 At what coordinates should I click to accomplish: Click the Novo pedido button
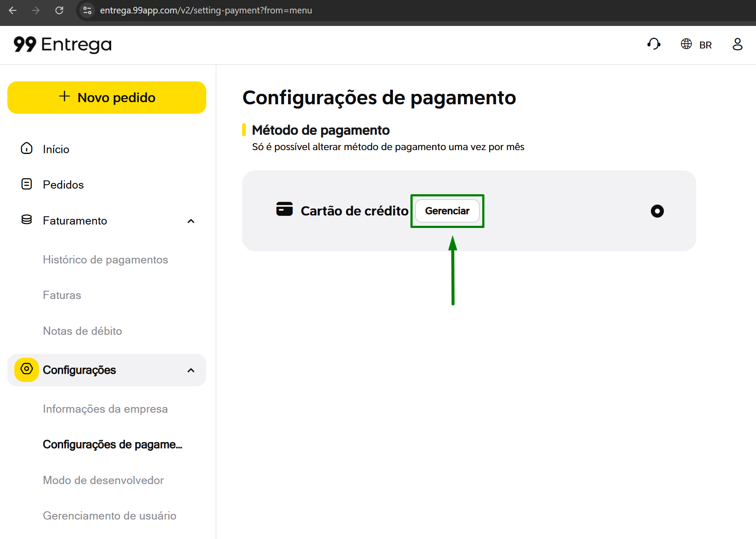pyautogui.click(x=107, y=98)
